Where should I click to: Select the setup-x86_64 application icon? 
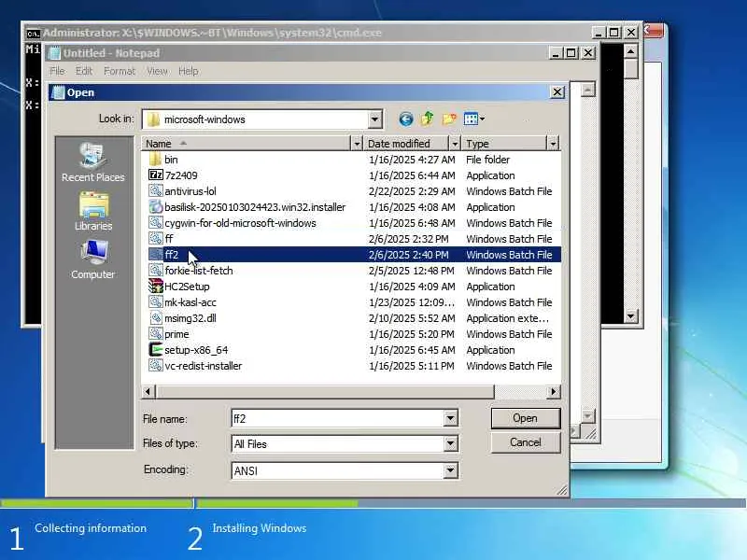pyautogui.click(x=155, y=349)
